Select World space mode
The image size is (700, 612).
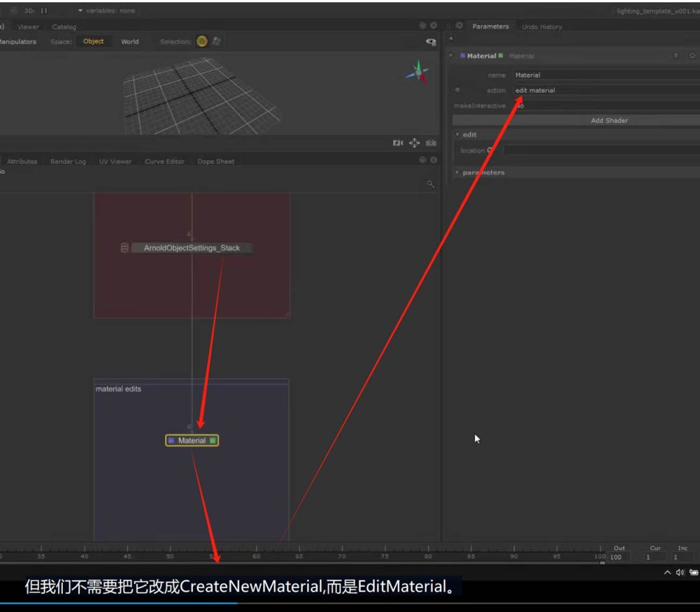click(130, 42)
